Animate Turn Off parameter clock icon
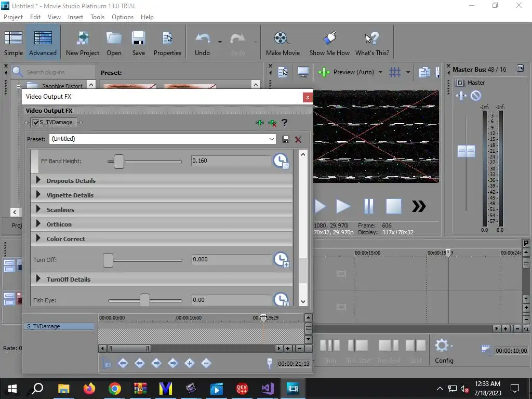The image size is (532, 399). pos(281,260)
